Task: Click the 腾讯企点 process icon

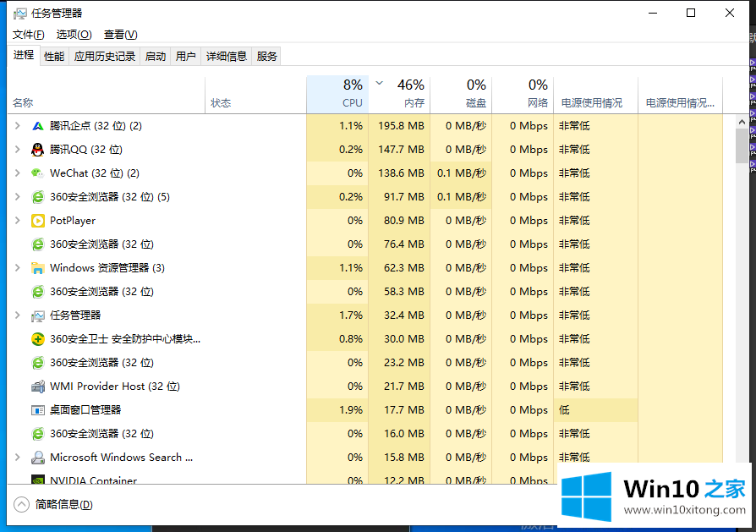Action: 37,126
